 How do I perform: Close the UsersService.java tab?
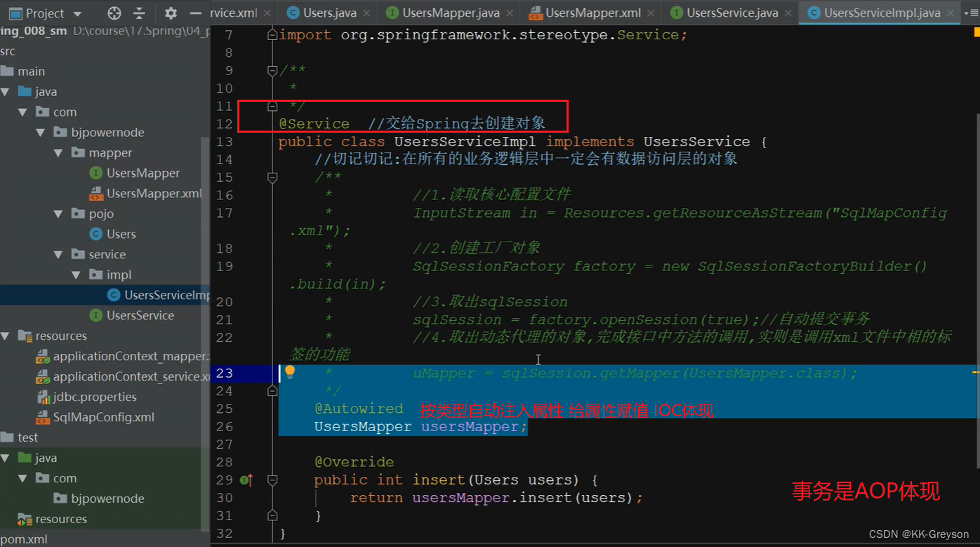tap(789, 13)
